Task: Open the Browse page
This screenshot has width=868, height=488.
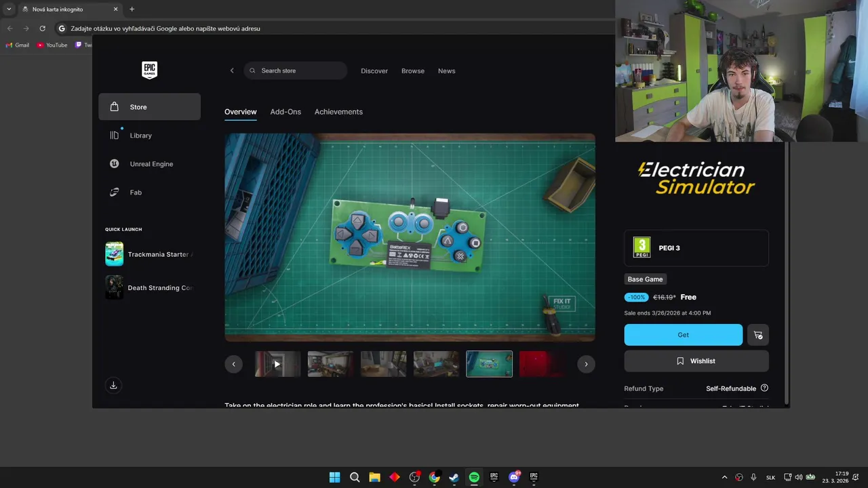Action: click(413, 71)
